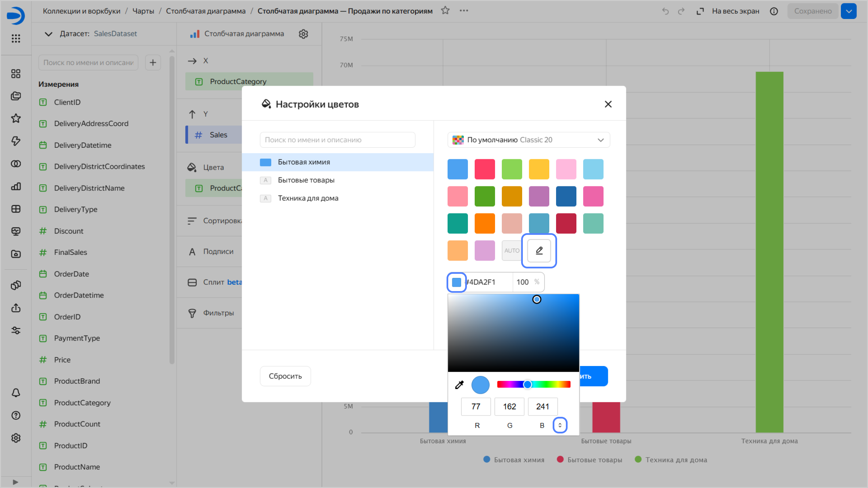The image size is (868, 488).
Task: Open the apps grid icon in sidebar
Action: tap(16, 38)
